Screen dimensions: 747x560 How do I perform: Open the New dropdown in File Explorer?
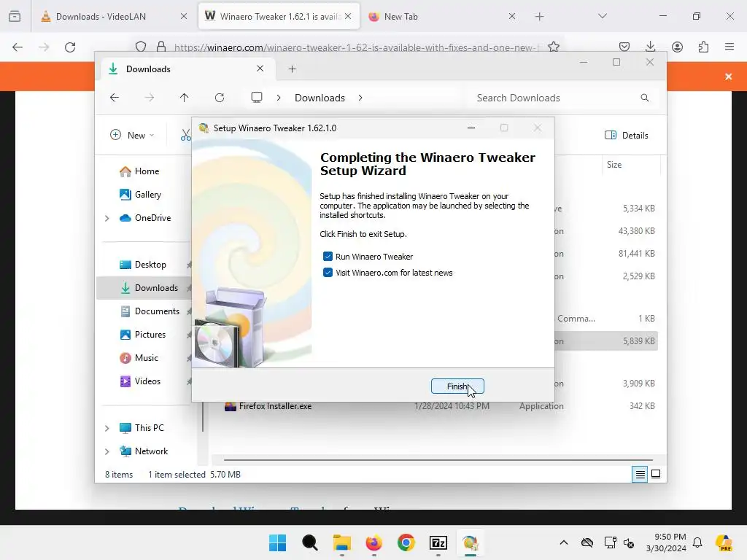tap(132, 135)
